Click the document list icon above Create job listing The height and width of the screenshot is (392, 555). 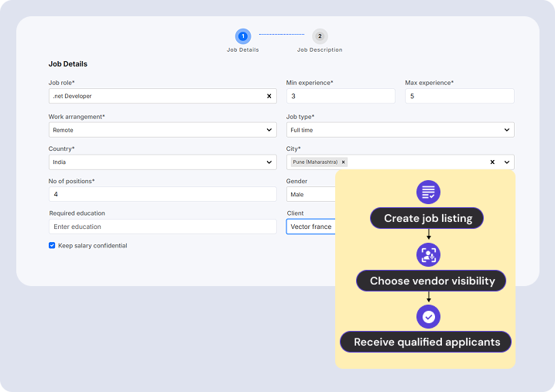coord(428,191)
